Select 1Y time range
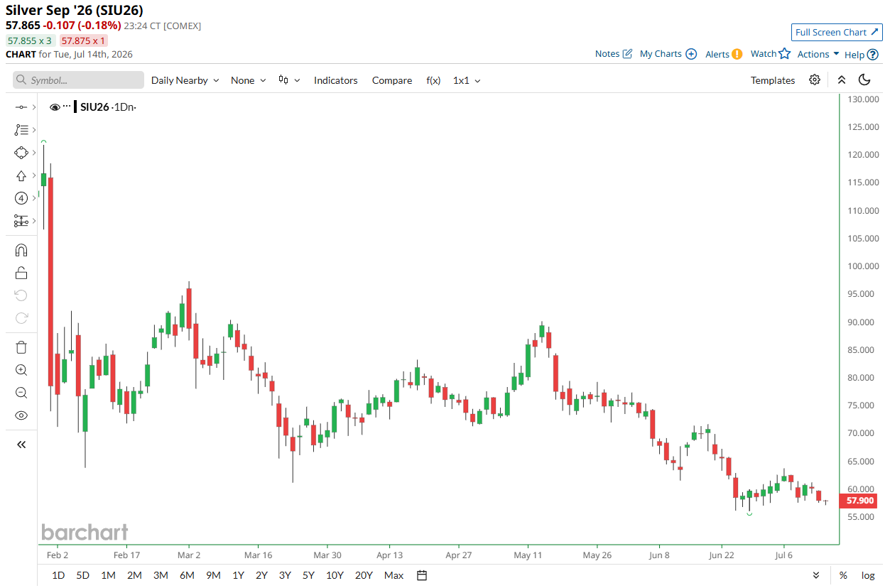 (238, 575)
